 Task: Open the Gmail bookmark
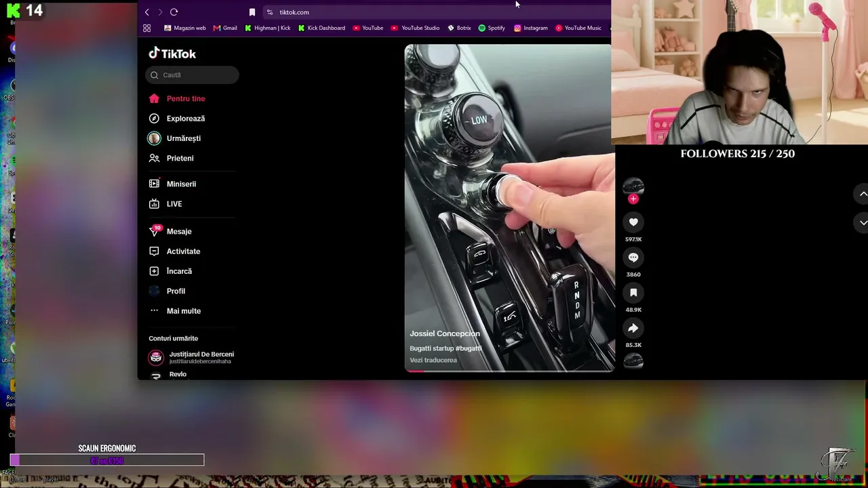[x=225, y=28]
